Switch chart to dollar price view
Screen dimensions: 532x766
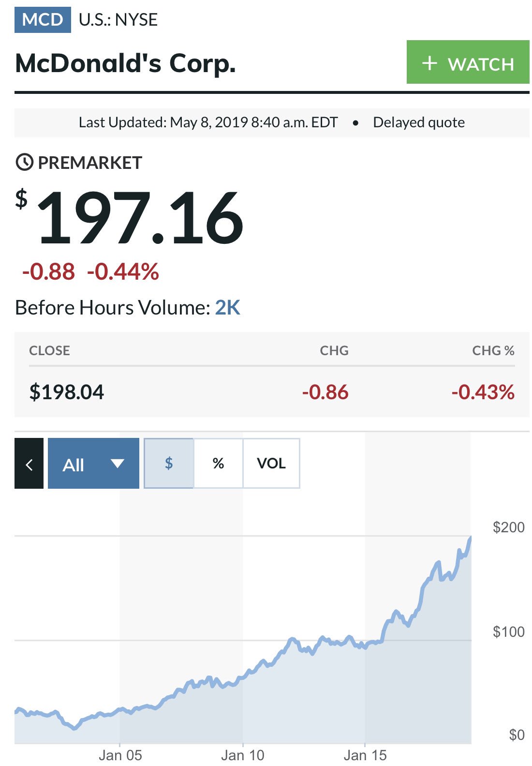click(169, 463)
